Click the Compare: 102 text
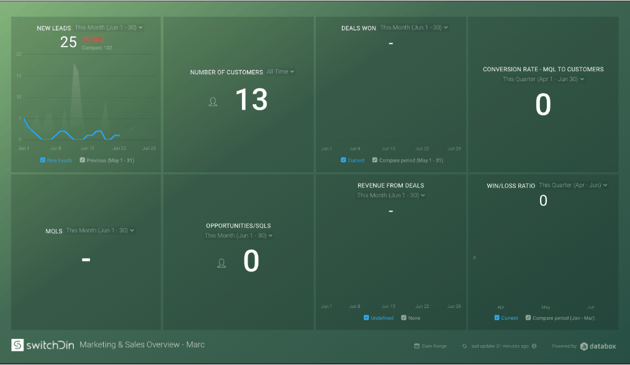The width and height of the screenshot is (630, 365). 97,48
